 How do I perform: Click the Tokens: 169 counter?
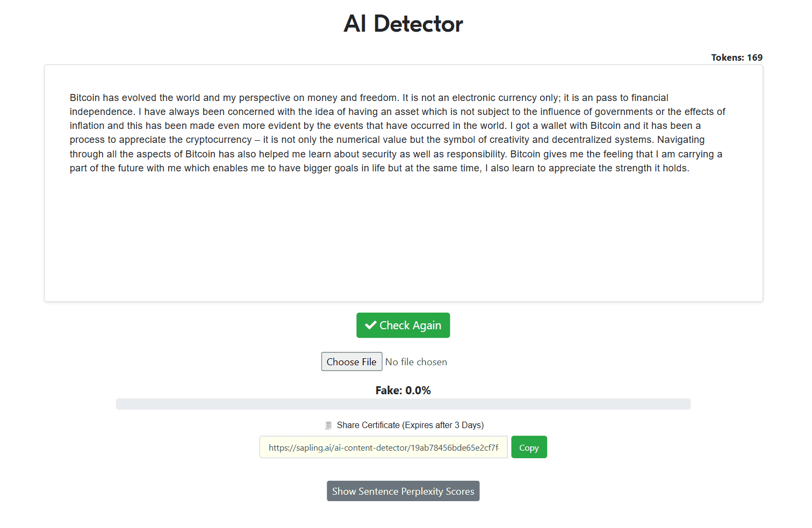coord(737,57)
